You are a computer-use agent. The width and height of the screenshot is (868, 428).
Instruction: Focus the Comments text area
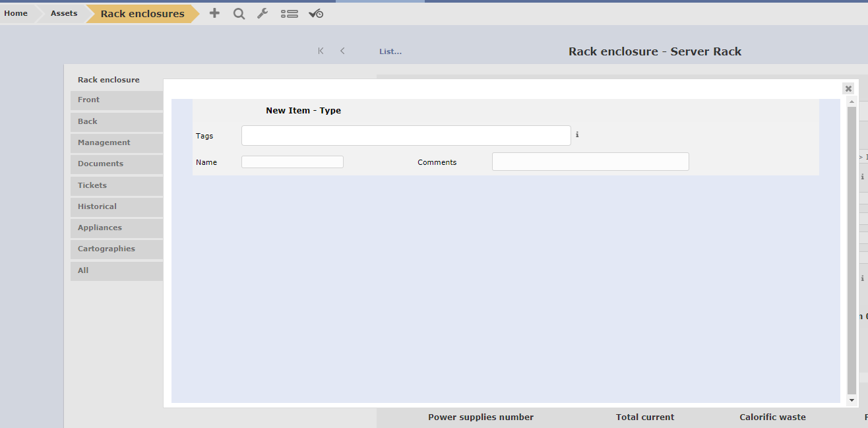pyautogui.click(x=590, y=162)
